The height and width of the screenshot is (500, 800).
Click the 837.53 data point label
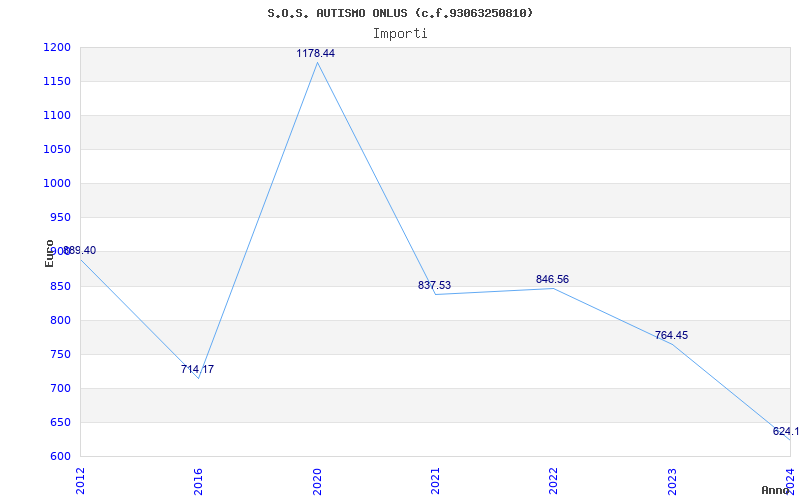click(x=435, y=286)
